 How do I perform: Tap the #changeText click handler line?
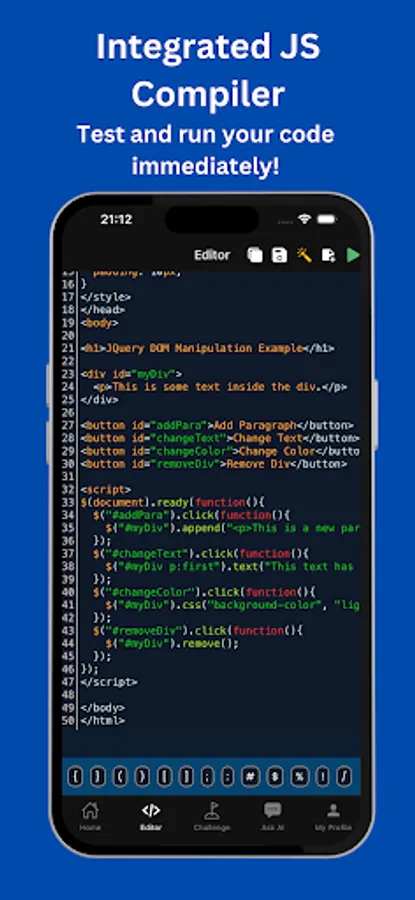tap(201, 554)
